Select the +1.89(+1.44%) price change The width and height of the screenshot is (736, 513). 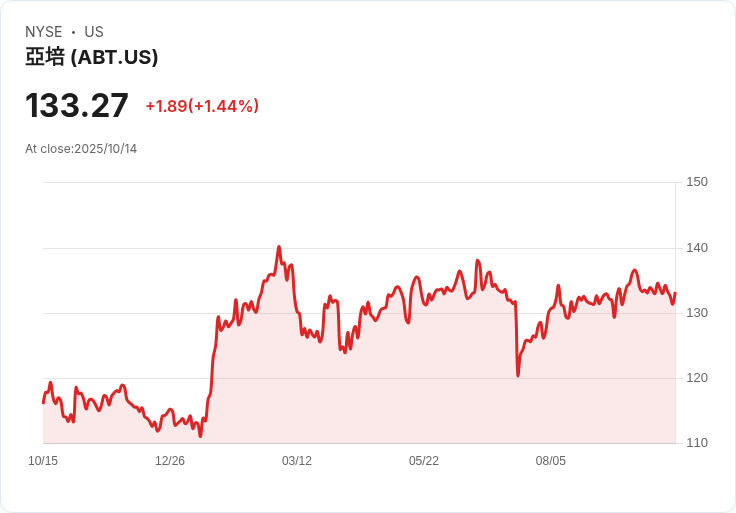[x=202, y=106]
